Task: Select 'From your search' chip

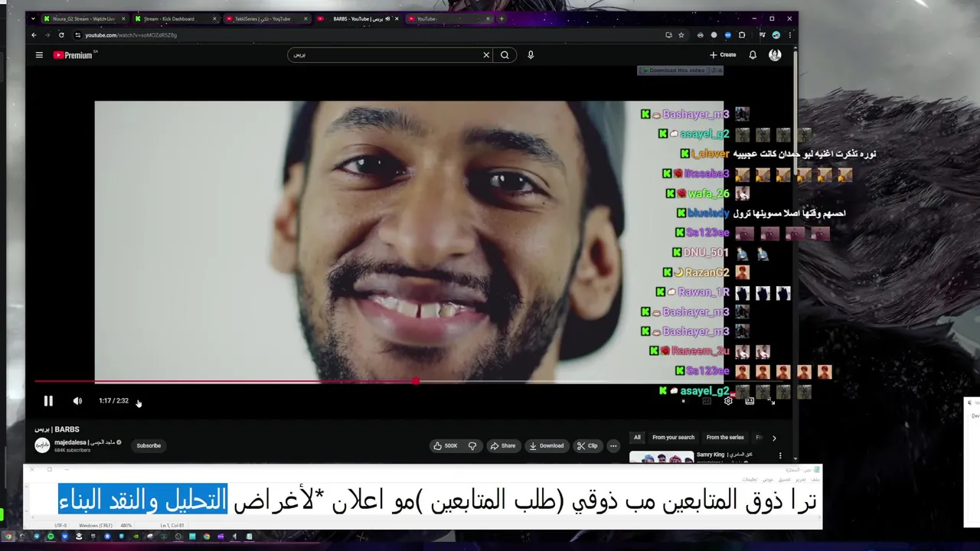Action: [x=674, y=438]
